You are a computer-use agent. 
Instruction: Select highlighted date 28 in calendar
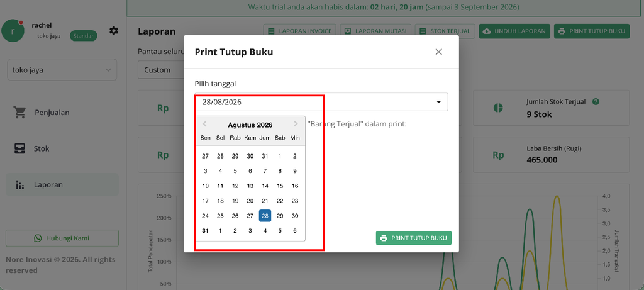(x=265, y=216)
